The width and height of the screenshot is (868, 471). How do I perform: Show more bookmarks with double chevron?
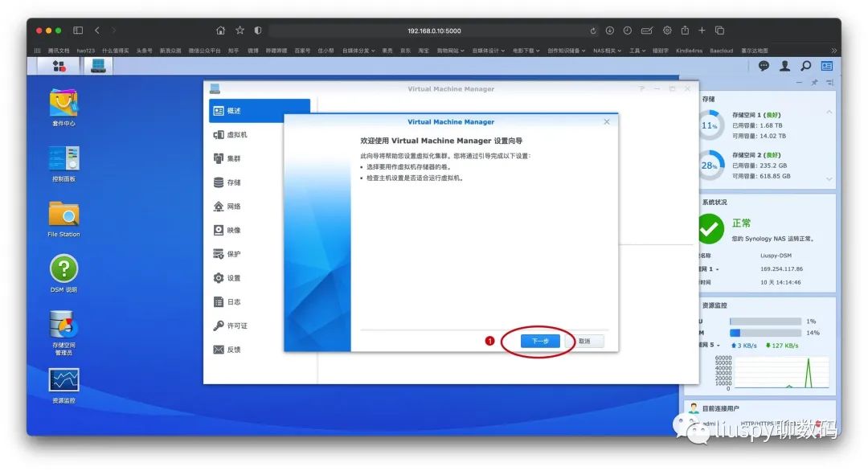pos(833,51)
